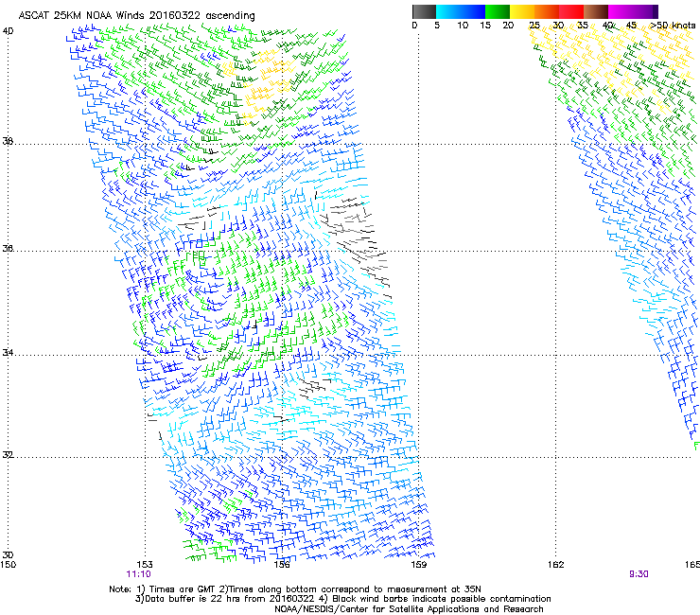Click the latitude label '38'
The image size is (700, 615).
8,142
